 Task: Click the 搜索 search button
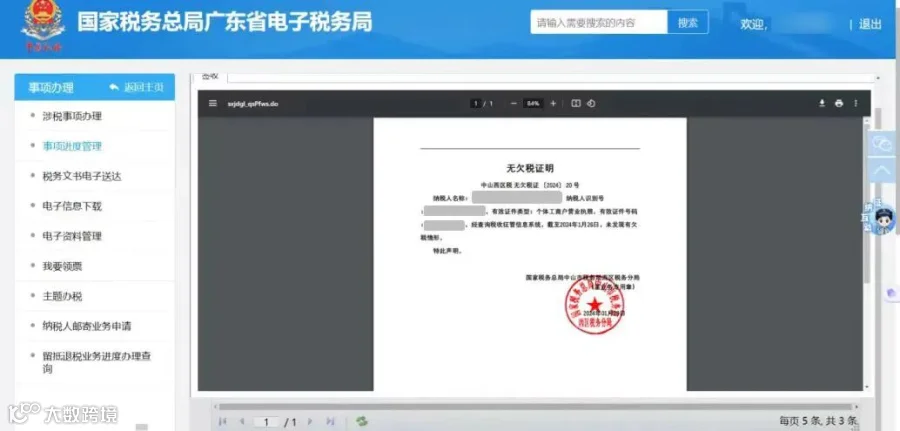688,23
